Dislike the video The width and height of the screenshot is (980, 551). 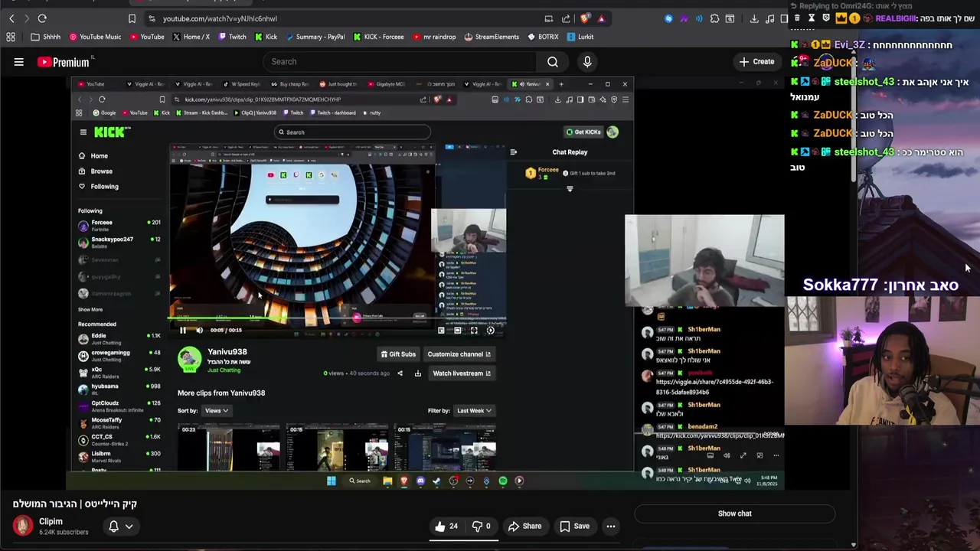click(x=482, y=526)
